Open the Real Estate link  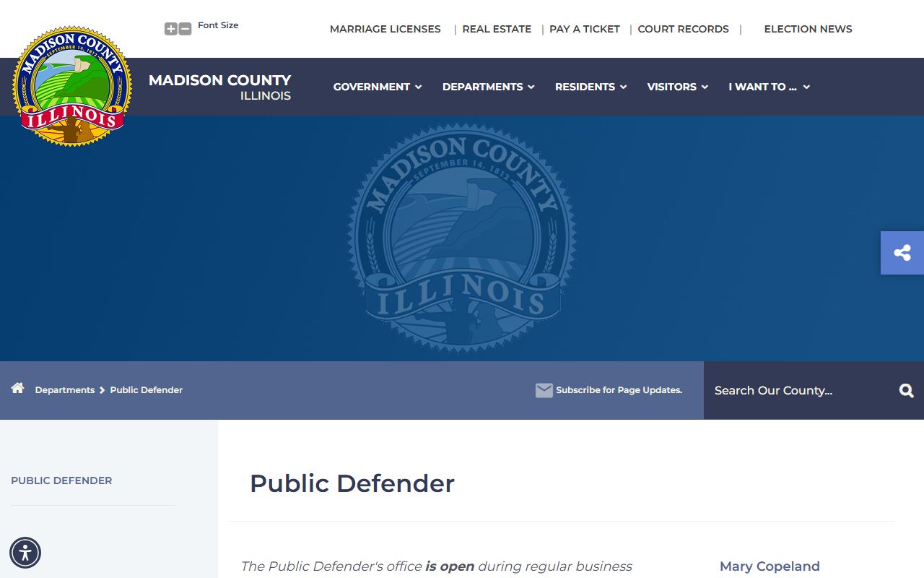coord(497,29)
